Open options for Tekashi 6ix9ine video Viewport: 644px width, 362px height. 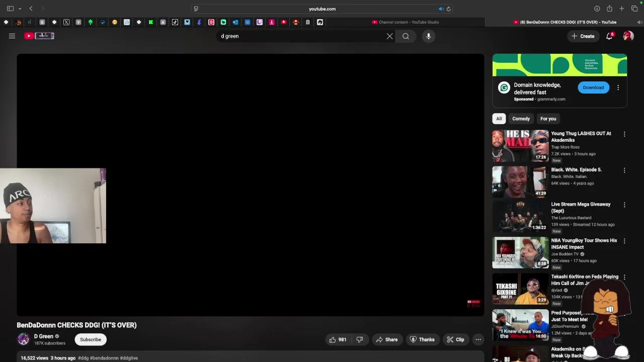(x=624, y=278)
